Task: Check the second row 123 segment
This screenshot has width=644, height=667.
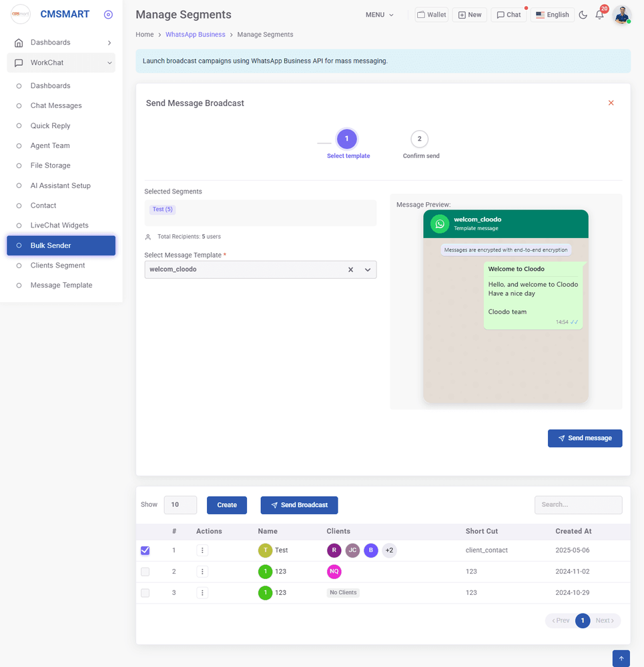Action: [145, 572]
